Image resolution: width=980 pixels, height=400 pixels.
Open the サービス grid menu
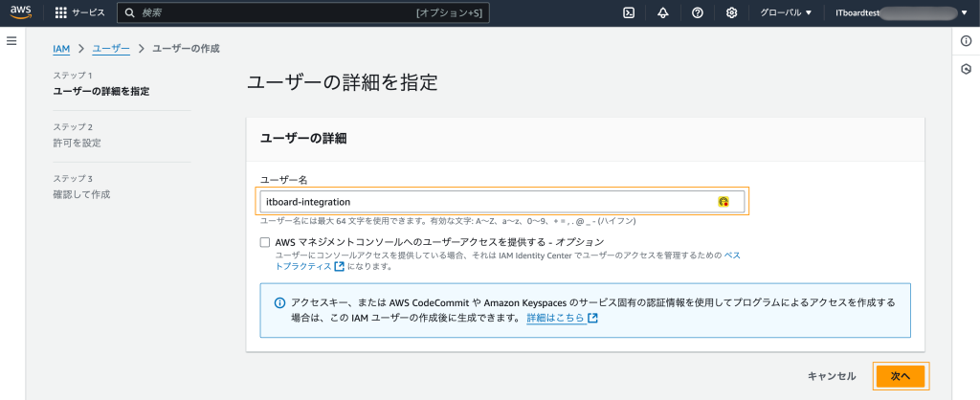click(x=80, y=13)
